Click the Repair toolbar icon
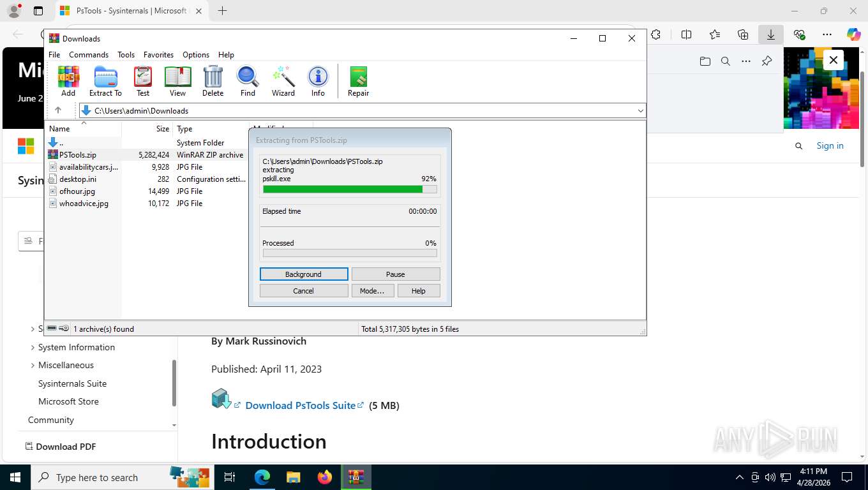Screen dimensions: 868x490 pyautogui.click(x=358, y=81)
